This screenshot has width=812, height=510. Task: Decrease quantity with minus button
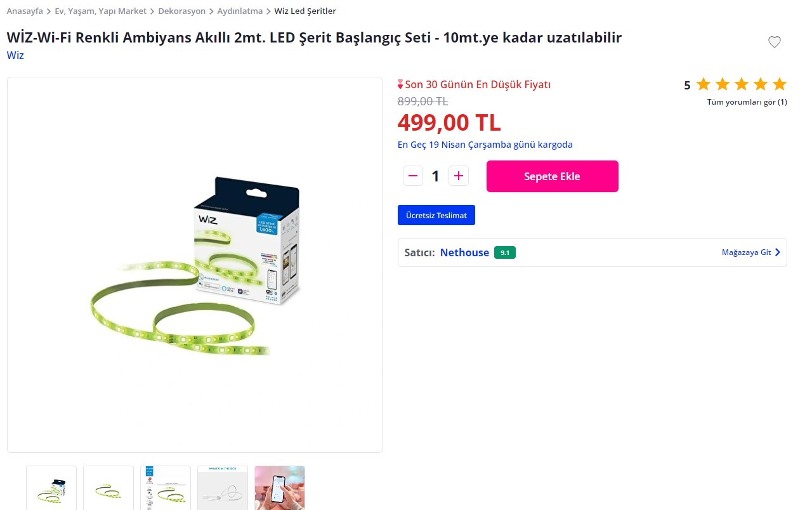pyautogui.click(x=413, y=176)
